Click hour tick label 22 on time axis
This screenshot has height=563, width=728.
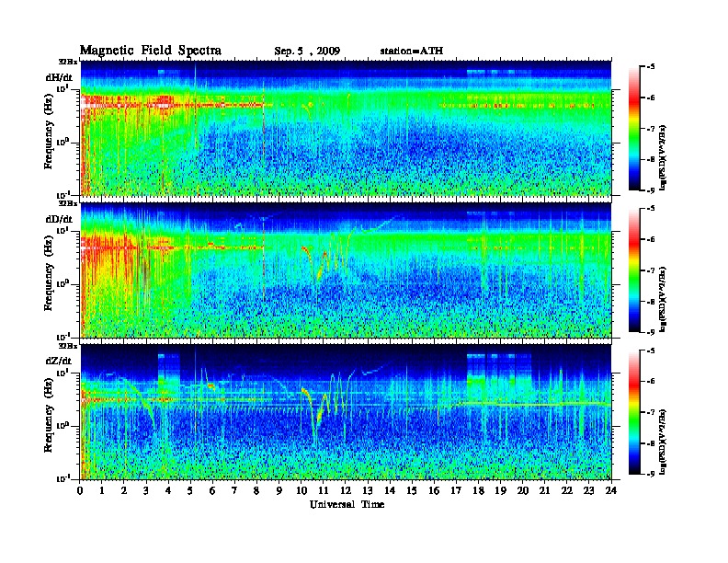point(567,490)
